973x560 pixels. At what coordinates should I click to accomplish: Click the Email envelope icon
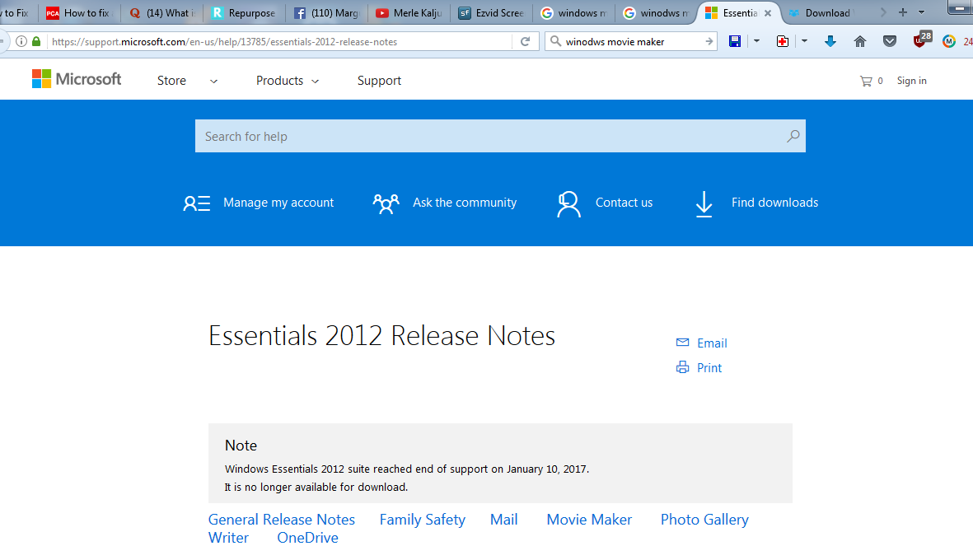coord(683,343)
